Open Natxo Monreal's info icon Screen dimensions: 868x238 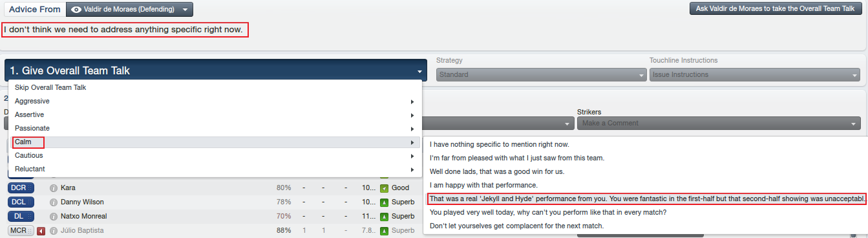54,217
